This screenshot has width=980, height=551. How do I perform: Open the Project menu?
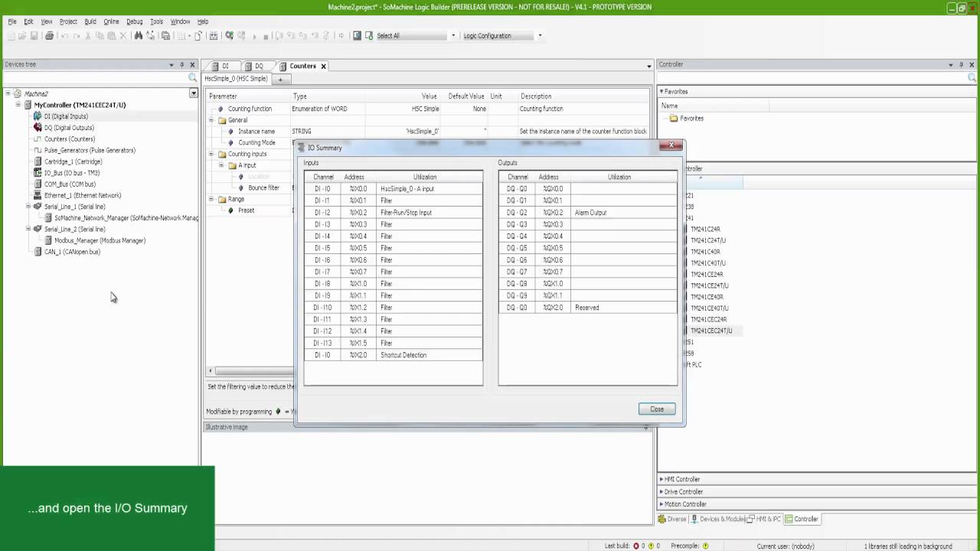tap(68, 21)
